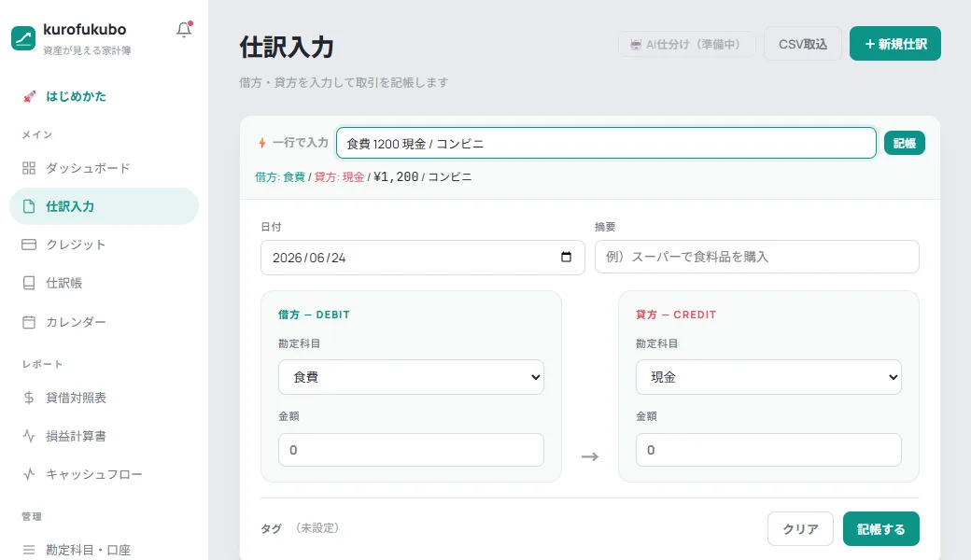The image size is (971, 560).
Task: Click the 損益計算書 pulse icon
Action: [29, 436]
